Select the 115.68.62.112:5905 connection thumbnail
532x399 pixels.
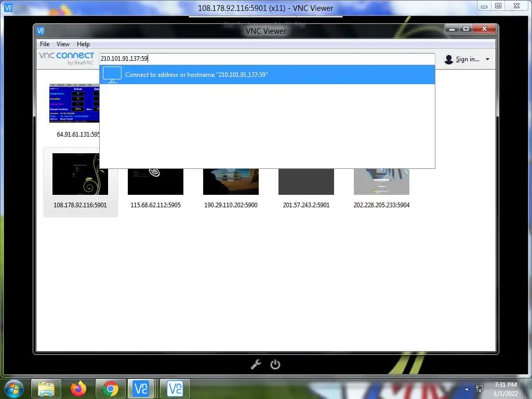click(x=155, y=181)
